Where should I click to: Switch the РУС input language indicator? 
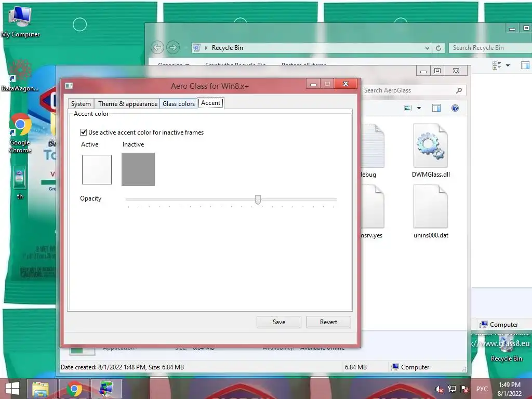coord(482,389)
